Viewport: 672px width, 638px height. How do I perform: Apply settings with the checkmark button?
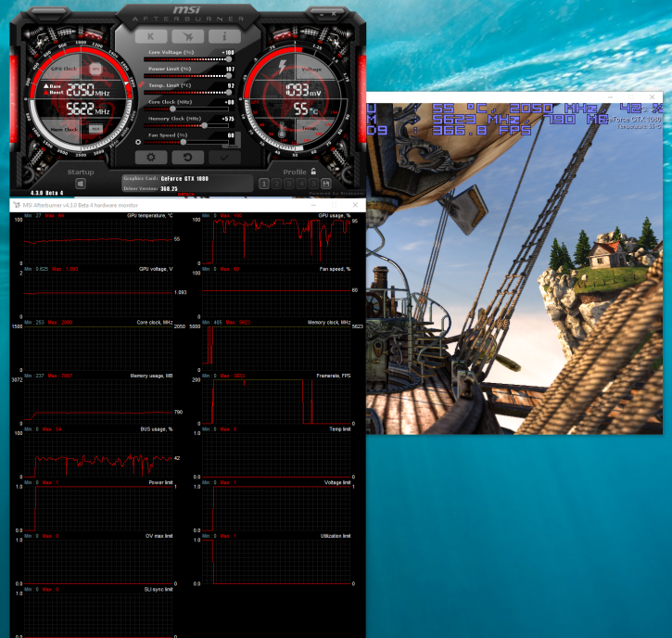tap(224, 158)
